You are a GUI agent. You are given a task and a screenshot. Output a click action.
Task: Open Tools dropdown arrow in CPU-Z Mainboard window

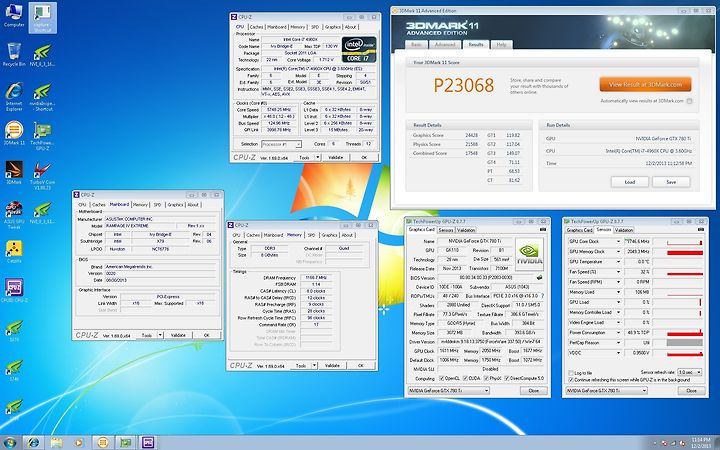tap(160, 335)
